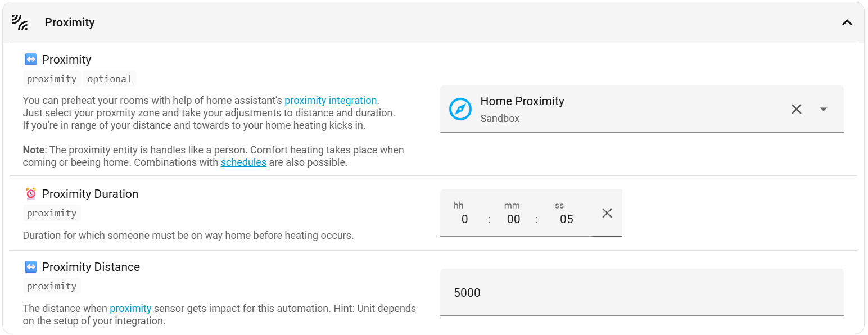Click the compass icon beside Home Proximity
868x335 pixels.
coord(460,109)
